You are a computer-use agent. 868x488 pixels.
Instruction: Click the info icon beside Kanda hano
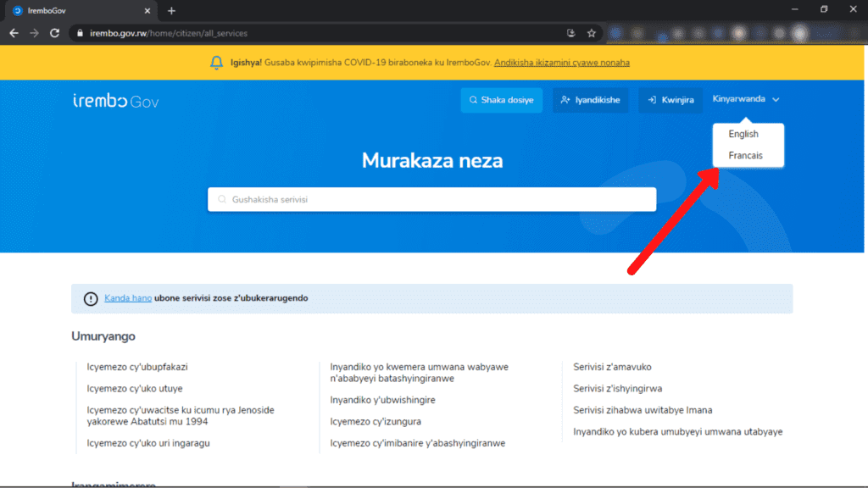pyautogui.click(x=91, y=299)
